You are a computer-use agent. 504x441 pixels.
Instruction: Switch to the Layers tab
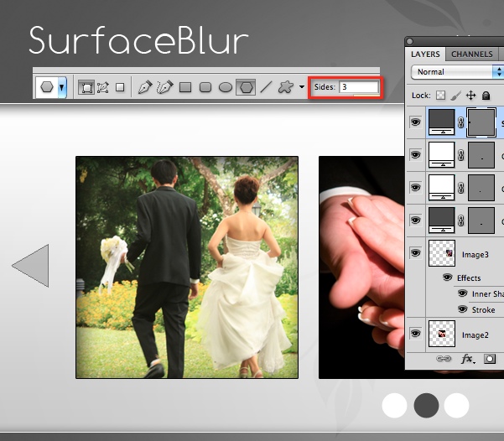point(425,54)
